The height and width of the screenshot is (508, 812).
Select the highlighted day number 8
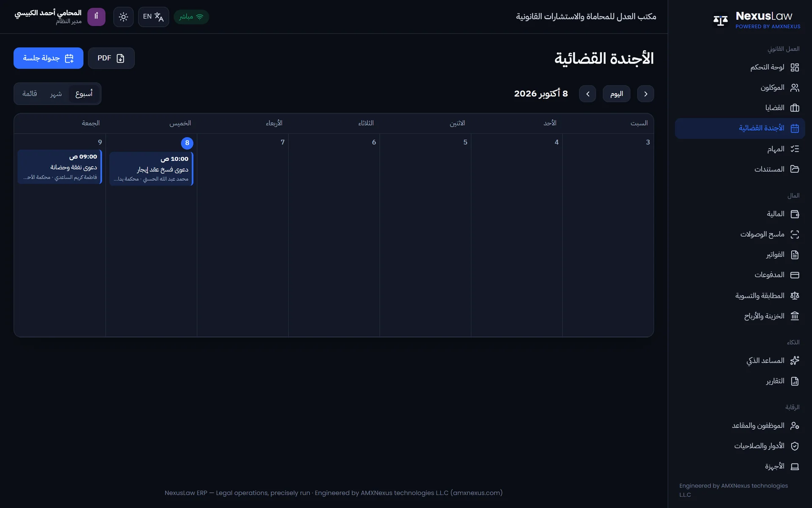(x=187, y=143)
